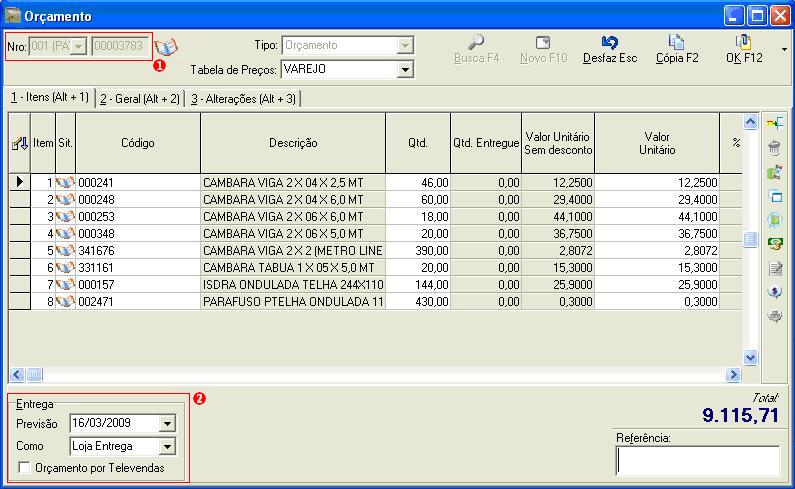
Task: Click grid horizontal scrollbar left arrow
Action: point(17,375)
